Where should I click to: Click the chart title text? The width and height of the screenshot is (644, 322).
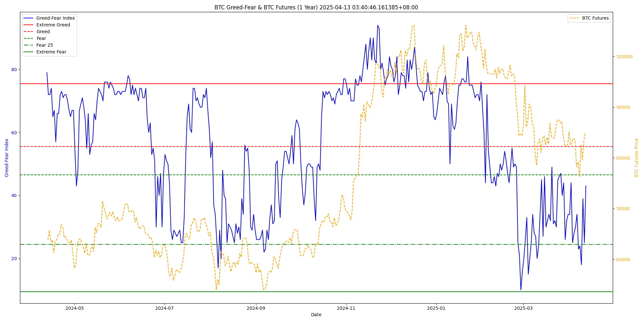(316, 7)
